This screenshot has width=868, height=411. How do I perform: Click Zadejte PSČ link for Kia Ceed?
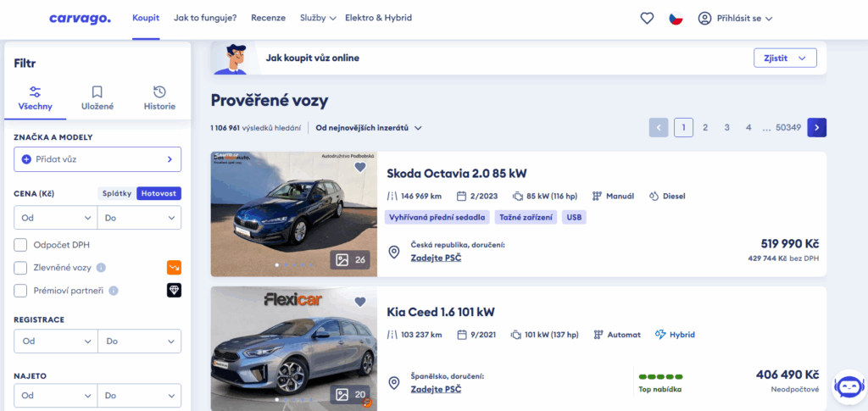click(x=436, y=389)
